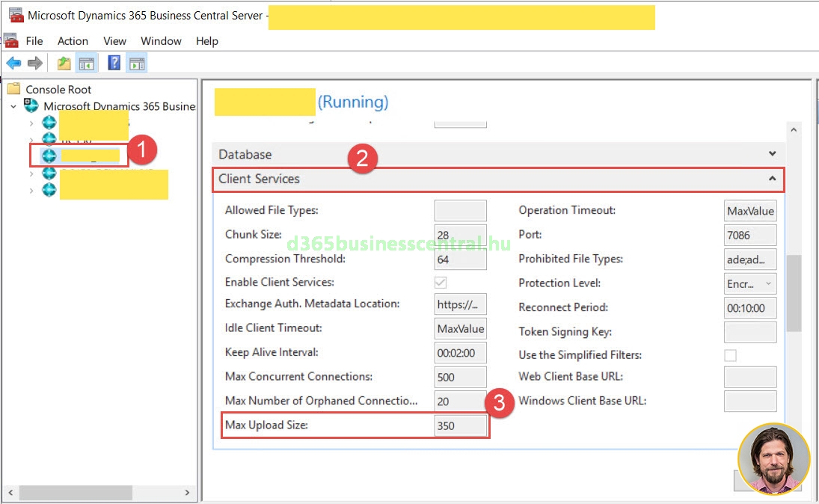Open the Window menu
The width and height of the screenshot is (819, 504).
(161, 41)
